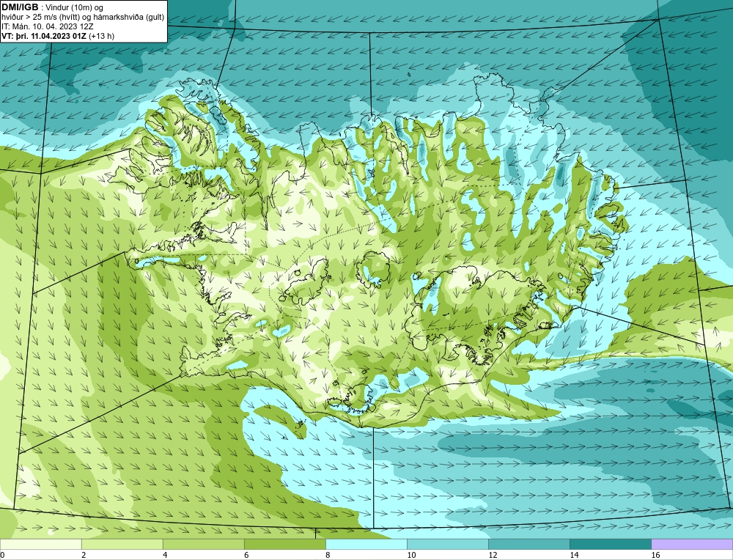Click the teal 12–14 m/s legend swatch

(x=528, y=544)
